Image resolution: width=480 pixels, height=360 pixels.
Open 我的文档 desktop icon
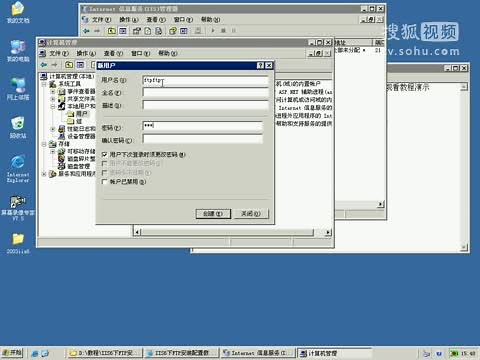tap(18, 13)
